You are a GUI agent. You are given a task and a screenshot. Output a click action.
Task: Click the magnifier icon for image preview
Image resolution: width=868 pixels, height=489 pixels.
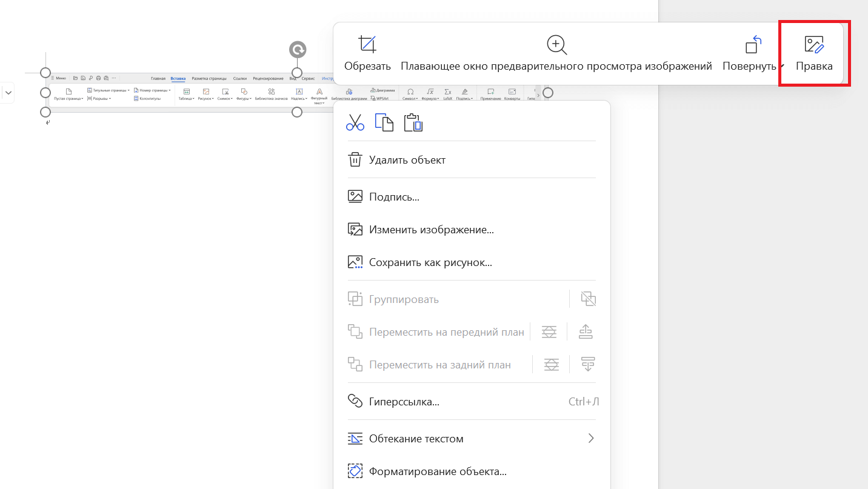(556, 44)
